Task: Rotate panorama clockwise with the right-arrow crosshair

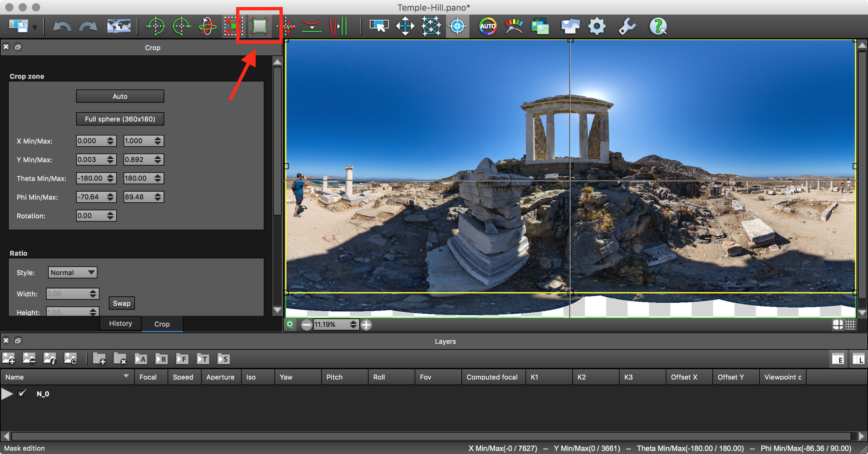Action: [x=181, y=26]
